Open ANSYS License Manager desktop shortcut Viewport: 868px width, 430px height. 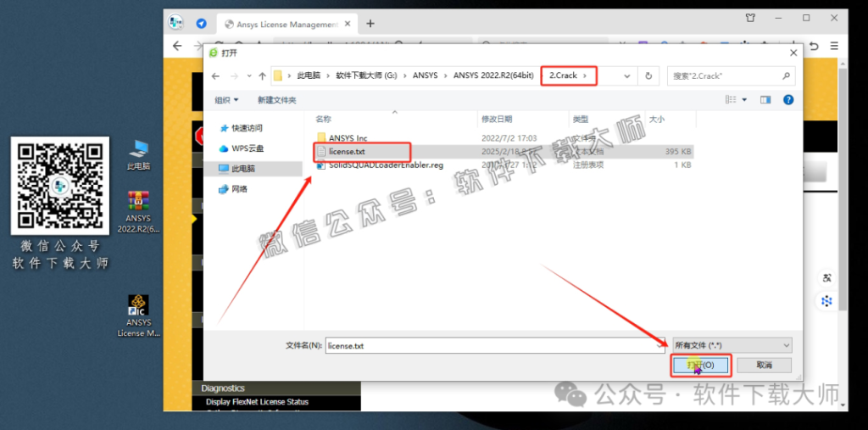(x=138, y=316)
